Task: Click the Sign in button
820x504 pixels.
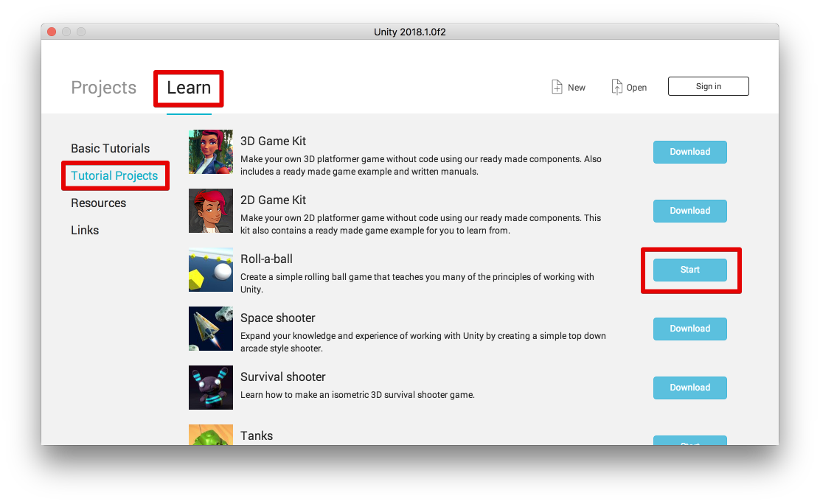Action: coord(708,86)
